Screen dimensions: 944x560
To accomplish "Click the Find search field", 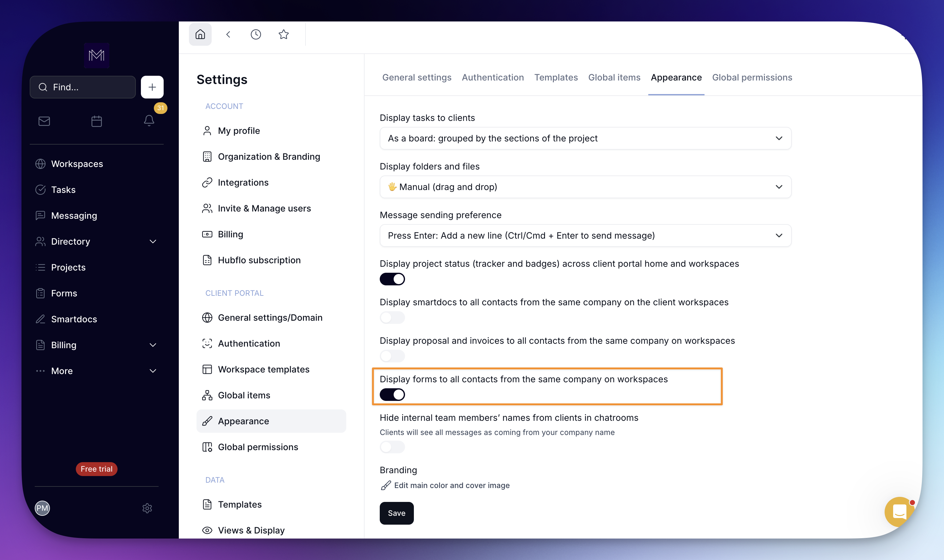I will tap(83, 87).
